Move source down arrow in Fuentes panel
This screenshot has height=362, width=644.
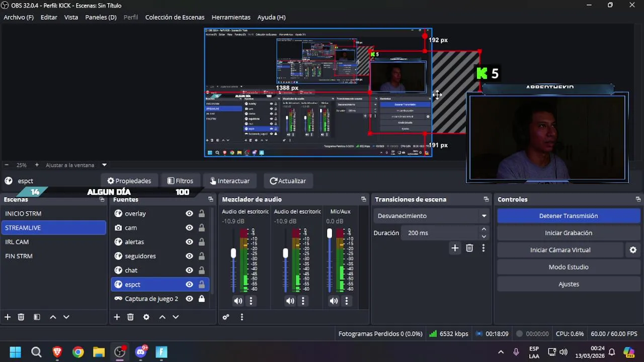(176, 317)
